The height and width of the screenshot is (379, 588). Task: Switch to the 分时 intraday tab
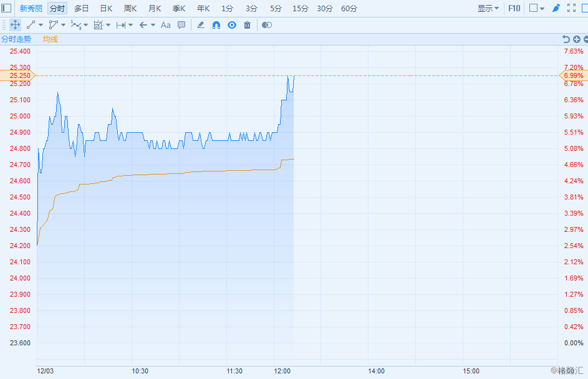tap(57, 8)
